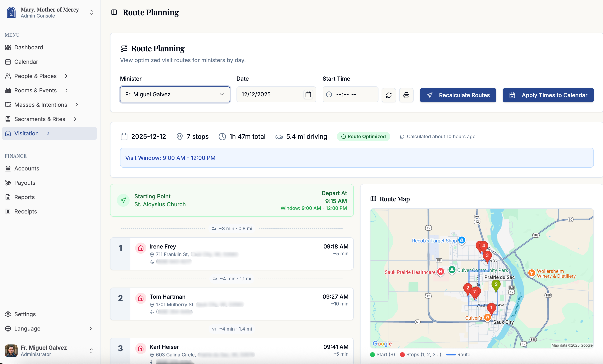Open the Minister dropdown
The width and height of the screenshot is (603, 364).
pos(175,94)
